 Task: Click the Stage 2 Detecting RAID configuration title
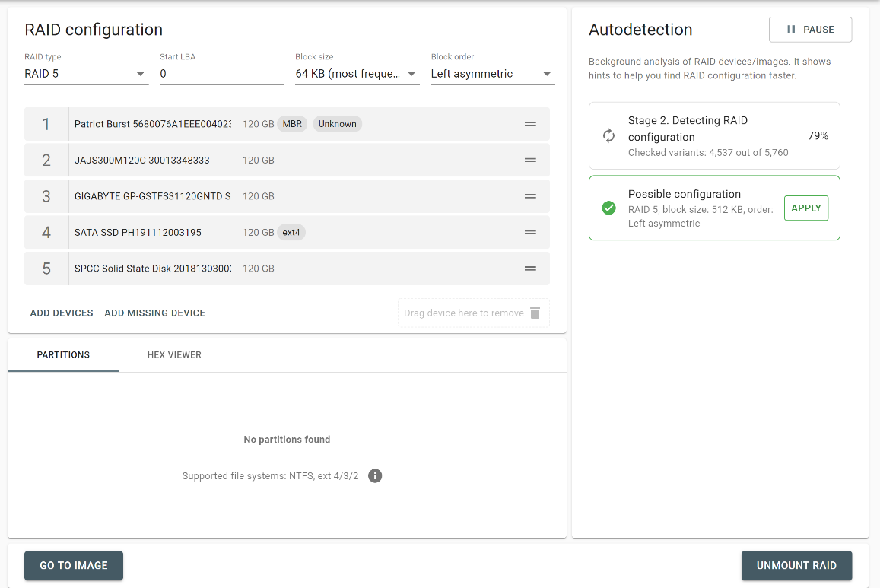688,129
